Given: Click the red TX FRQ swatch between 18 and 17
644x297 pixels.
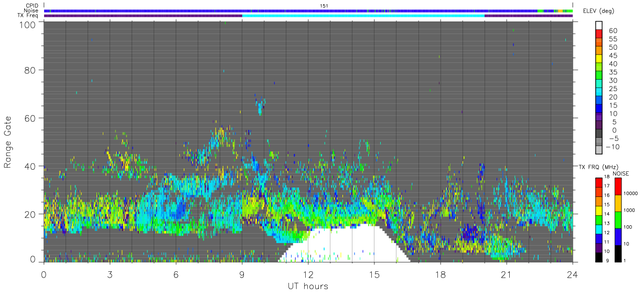Looking at the screenshot, I should tap(599, 182).
